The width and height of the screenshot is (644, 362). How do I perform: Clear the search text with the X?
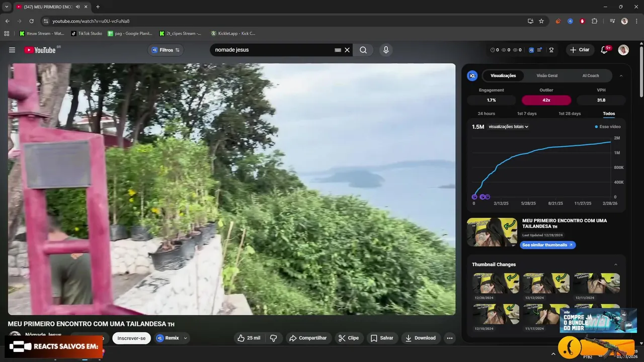tap(347, 50)
